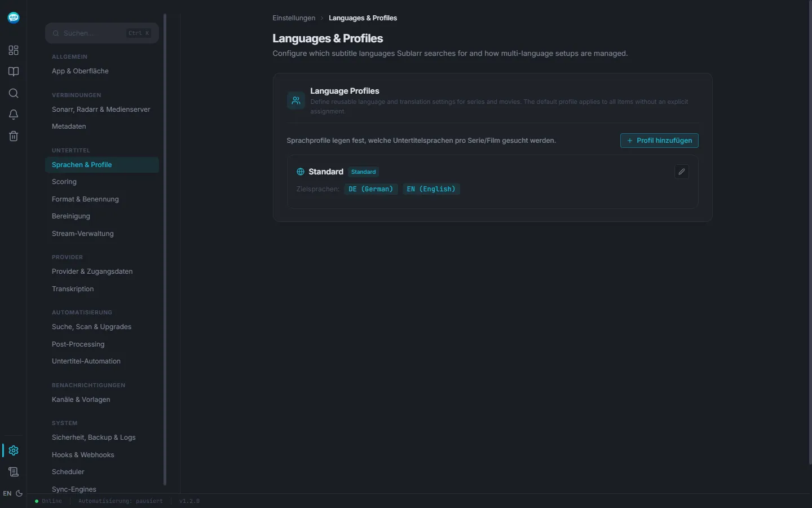Click the page scrollbar at window's right edge
This screenshot has height=508, width=812.
click(810, 232)
